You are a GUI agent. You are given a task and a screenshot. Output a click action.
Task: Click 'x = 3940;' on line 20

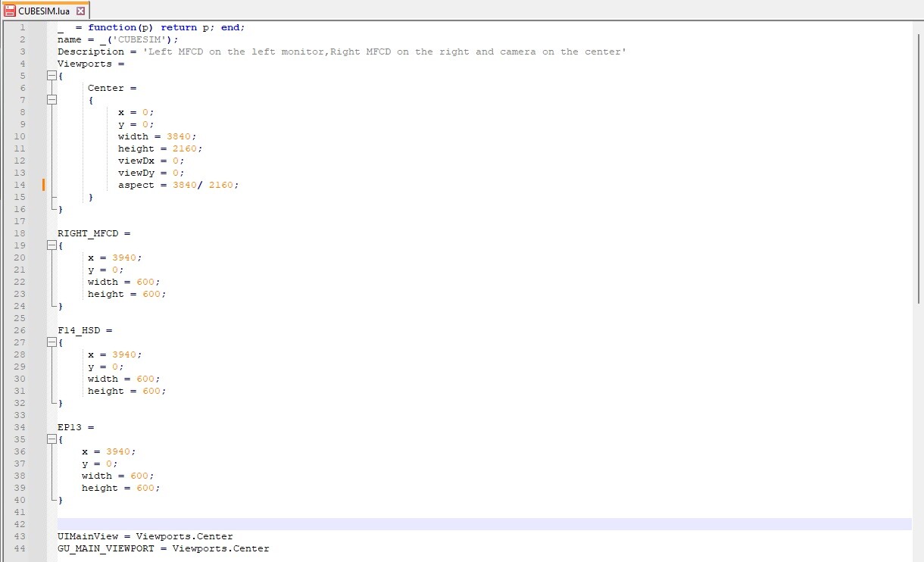pyautogui.click(x=114, y=258)
